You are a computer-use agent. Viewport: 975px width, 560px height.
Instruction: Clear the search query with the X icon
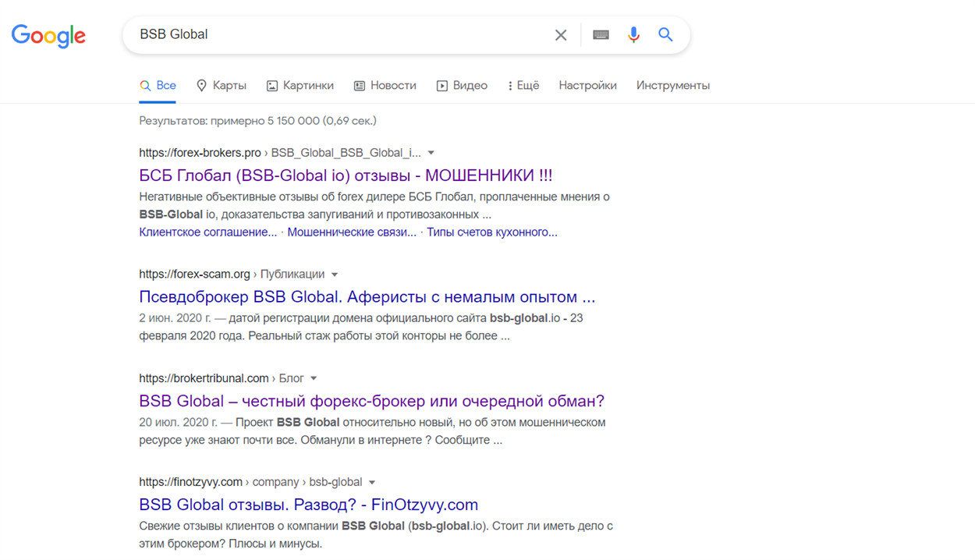point(561,35)
